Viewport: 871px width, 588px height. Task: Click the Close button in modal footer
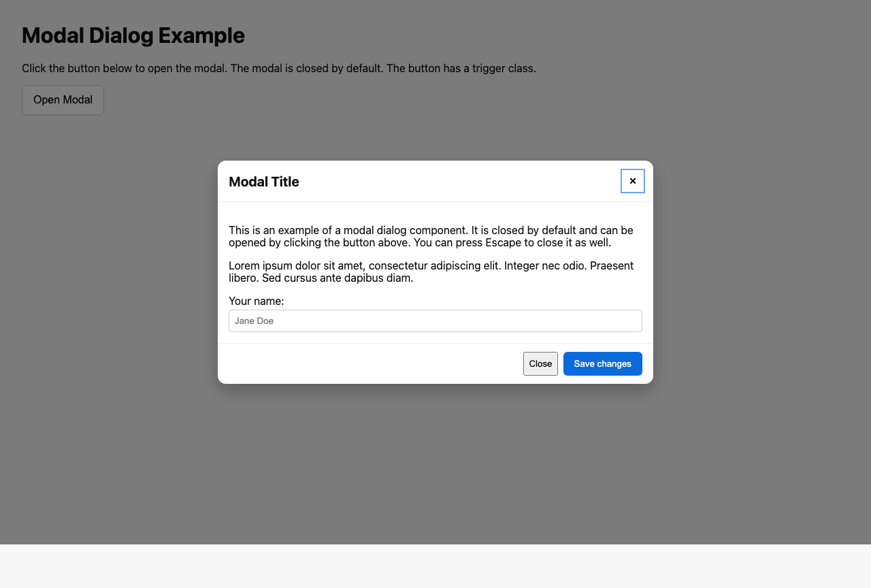click(x=540, y=363)
